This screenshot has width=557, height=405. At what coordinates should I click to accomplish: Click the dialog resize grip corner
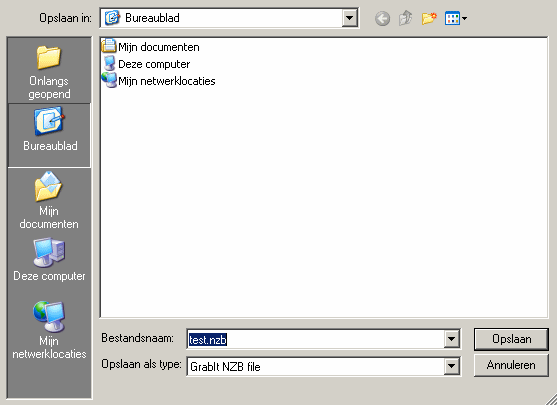coord(551,400)
